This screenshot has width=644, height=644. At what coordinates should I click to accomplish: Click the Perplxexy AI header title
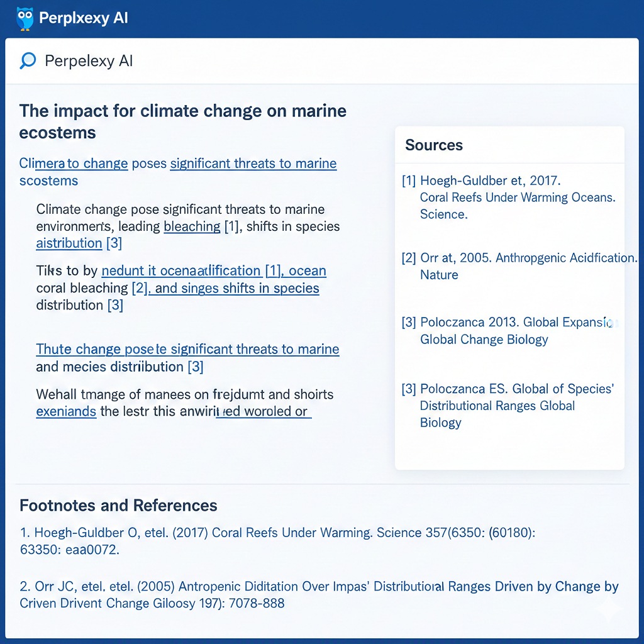point(84,18)
